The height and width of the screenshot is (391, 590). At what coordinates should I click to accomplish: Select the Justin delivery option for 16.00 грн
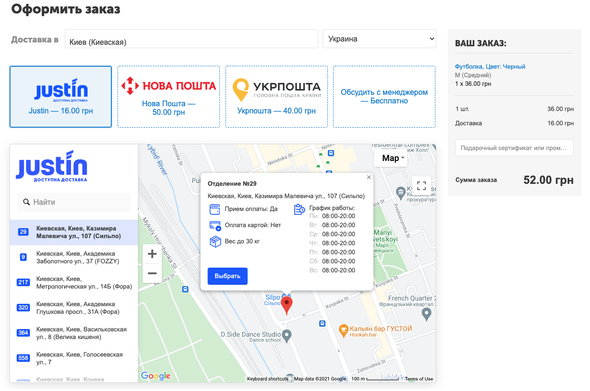61,97
